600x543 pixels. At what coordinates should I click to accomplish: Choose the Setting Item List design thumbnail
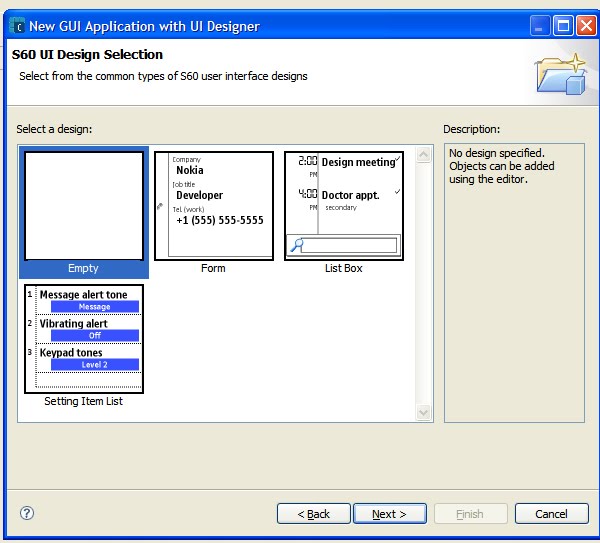pyautogui.click(x=84, y=339)
